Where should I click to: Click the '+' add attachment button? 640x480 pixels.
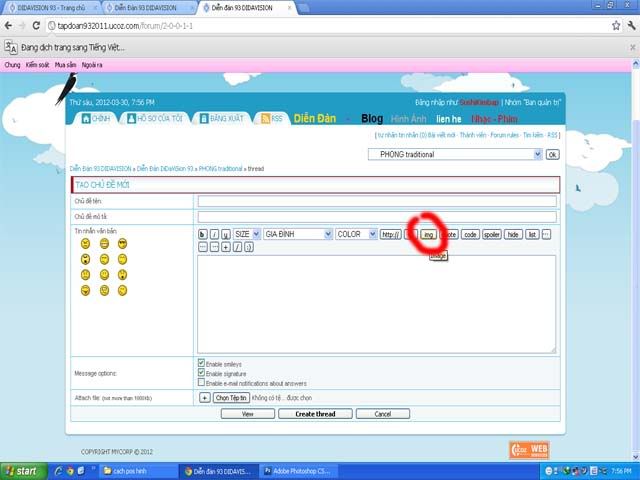204,398
